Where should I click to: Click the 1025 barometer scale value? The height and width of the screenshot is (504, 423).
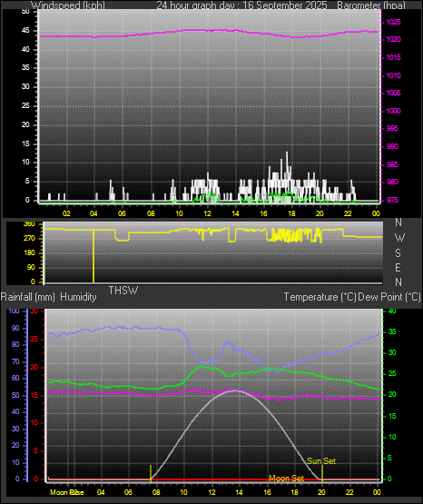pos(393,22)
